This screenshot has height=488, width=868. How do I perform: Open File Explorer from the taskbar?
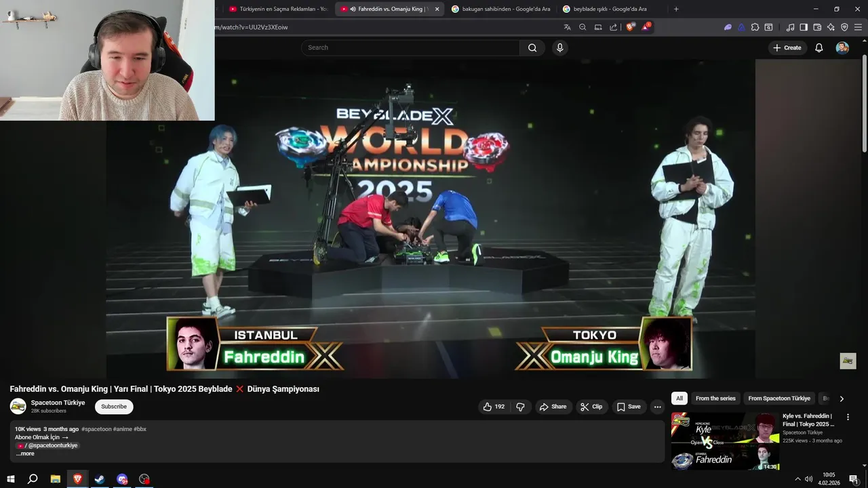[56, 479]
